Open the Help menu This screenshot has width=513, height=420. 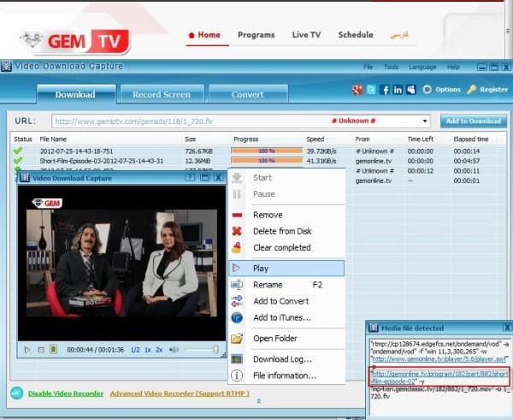point(453,67)
